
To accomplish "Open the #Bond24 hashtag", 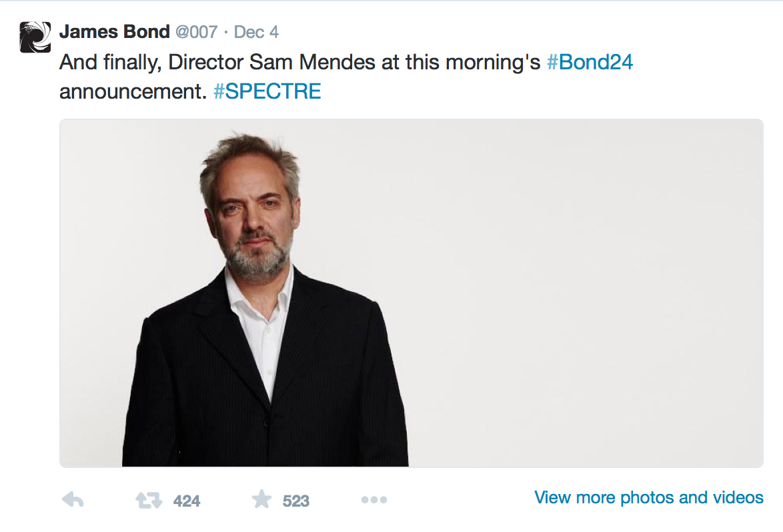I will (x=589, y=62).
